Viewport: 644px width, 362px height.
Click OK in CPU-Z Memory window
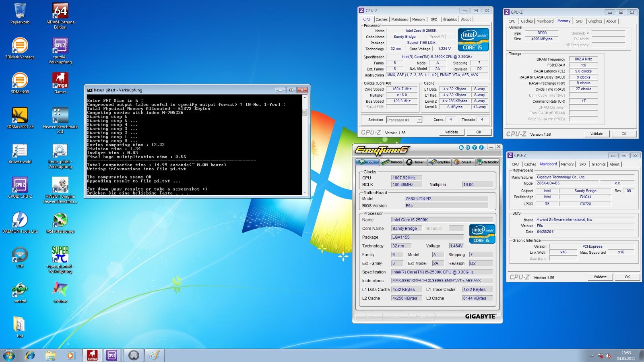(x=624, y=134)
